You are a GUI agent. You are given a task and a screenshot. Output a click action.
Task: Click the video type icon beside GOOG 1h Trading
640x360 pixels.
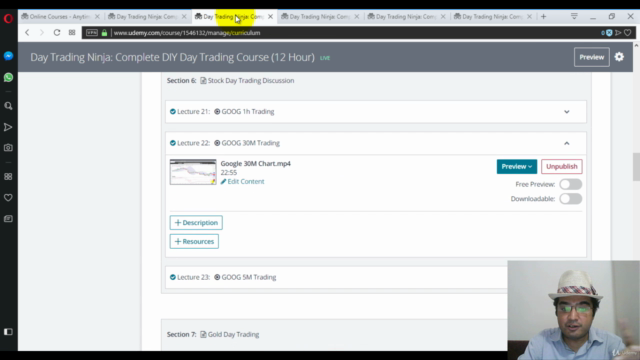coord(217,112)
